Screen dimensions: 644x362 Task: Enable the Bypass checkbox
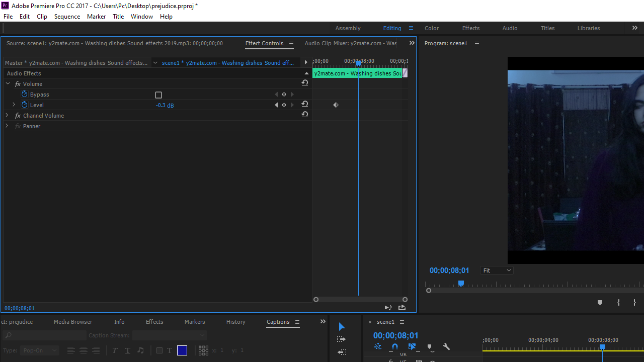(158, 95)
